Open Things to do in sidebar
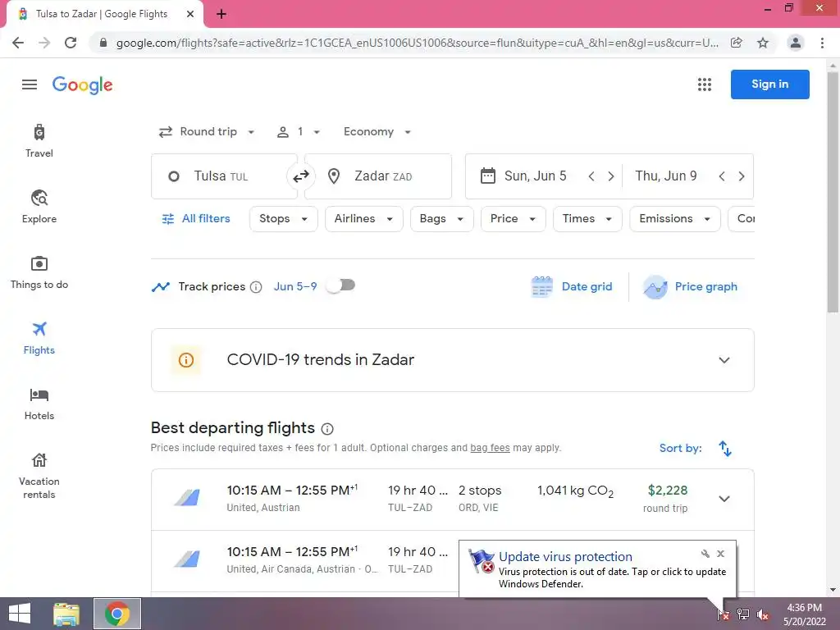Viewport: 840px width, 630px height. pos(39,272)
